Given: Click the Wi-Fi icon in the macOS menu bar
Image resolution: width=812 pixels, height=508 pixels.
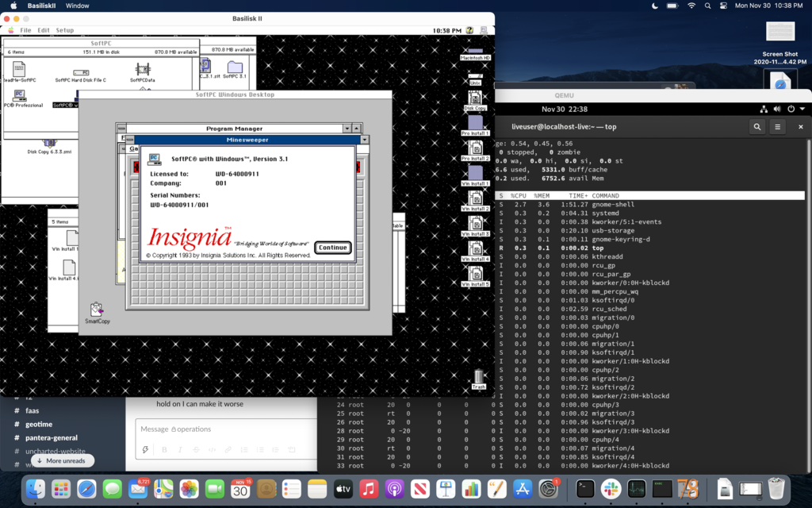Looking at the screenshot, I should click(x=691, y=6).
